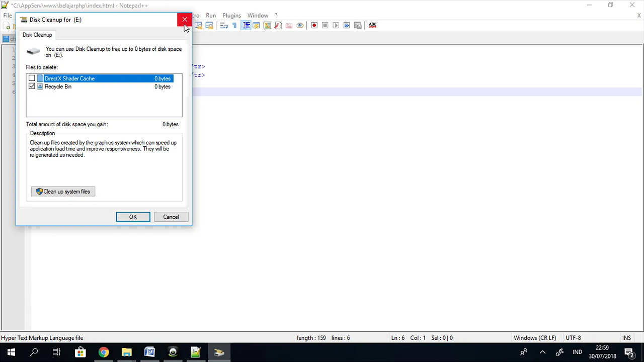Open the taskbar search icon
The height and width of the screenshot is (362, 644).
(x=34, y=352)
